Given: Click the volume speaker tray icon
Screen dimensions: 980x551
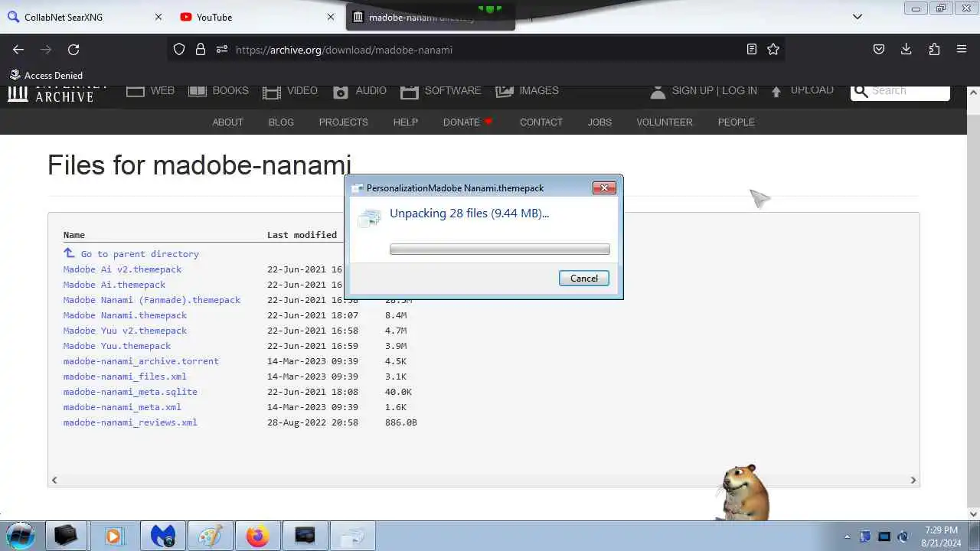Looking at the screenshot, I should (x=903, y=536).
